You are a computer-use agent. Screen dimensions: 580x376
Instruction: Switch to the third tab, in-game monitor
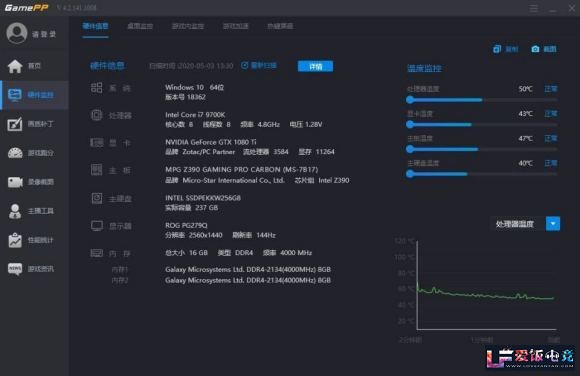188,26
